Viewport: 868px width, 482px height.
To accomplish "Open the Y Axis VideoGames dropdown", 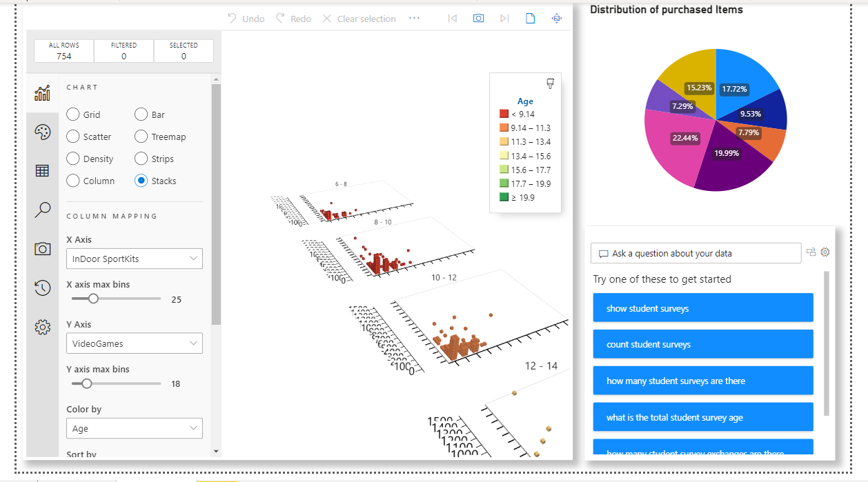I will 134,343.
